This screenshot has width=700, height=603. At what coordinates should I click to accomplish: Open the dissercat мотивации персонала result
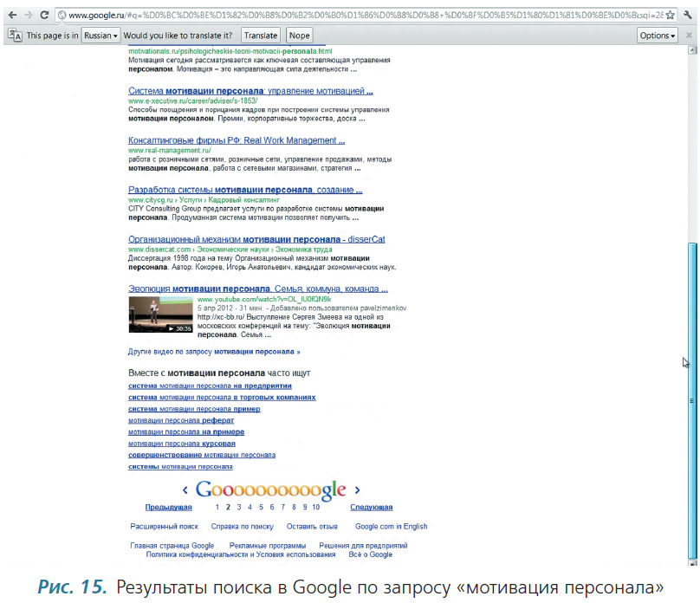(256, 239)
